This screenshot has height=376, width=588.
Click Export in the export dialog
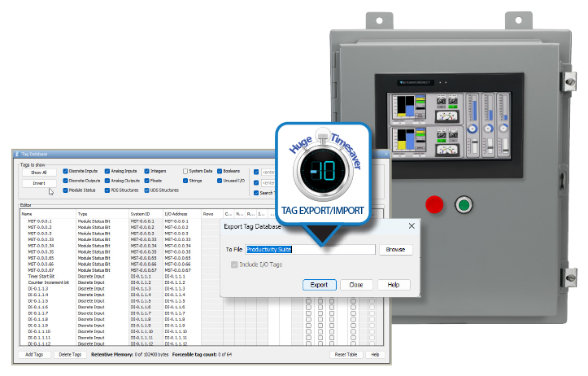[x=319, y=285]
